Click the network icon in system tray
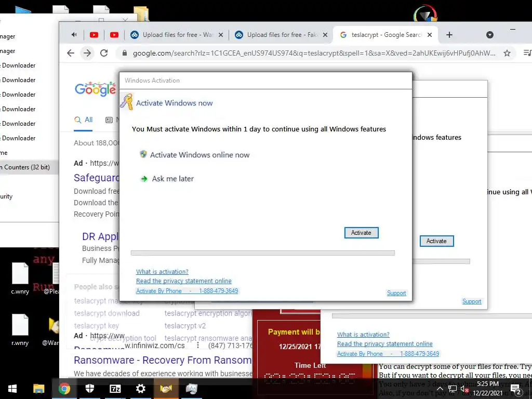This screenshot has height=399, width=532. tap(453, 389)
